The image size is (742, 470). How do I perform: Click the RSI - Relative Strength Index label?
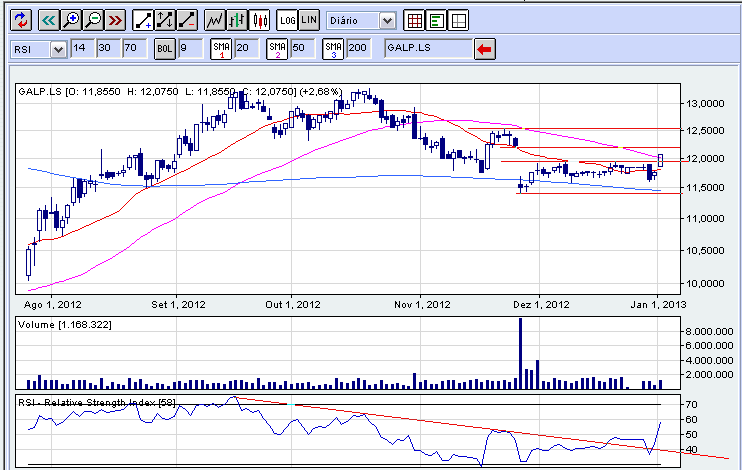[x=97, y=403]
